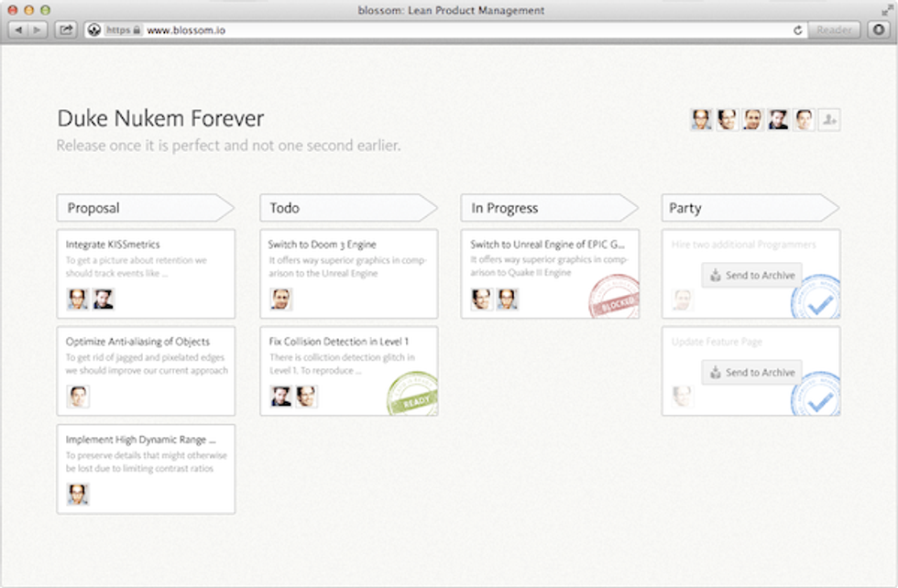Select the first team member avatar in header
Image resolution: width=898 pixels, height=588 pixels.
click(701, 120)
